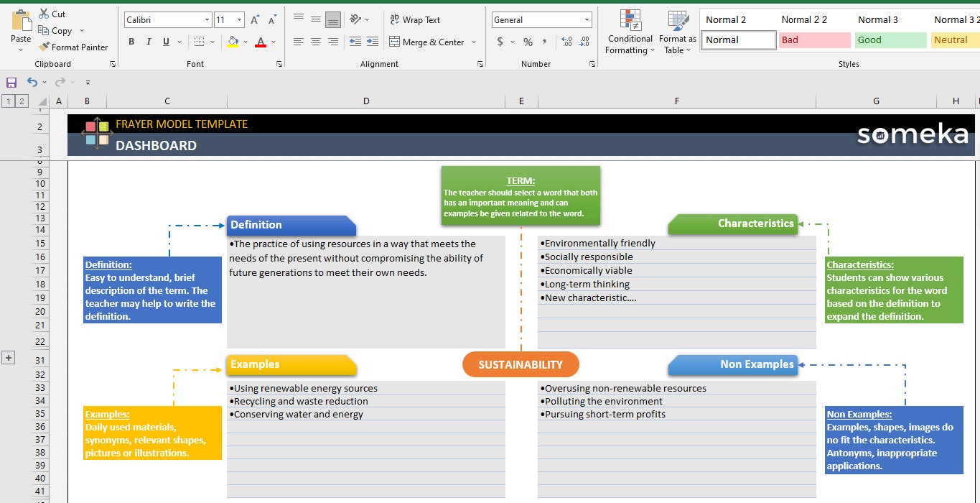Toggle underline formatting
The width and height of the screenshot is (980, 503).
(166, 42)
